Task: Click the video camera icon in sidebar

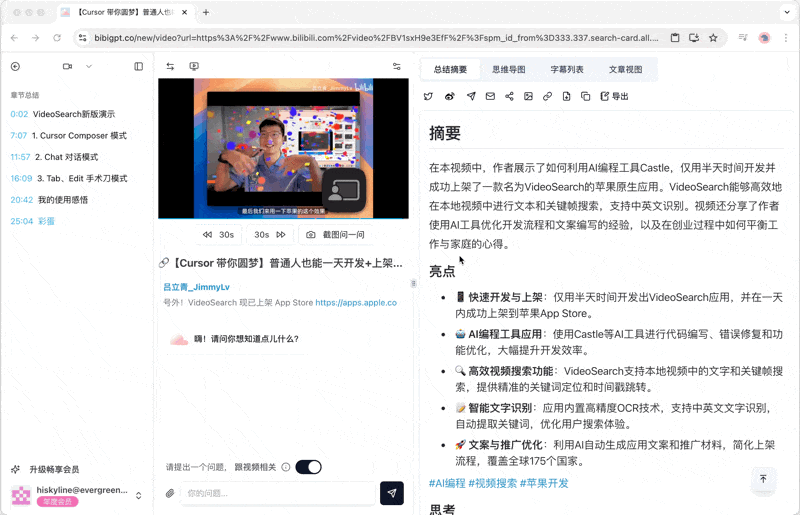Action: (x=67, y=66)
